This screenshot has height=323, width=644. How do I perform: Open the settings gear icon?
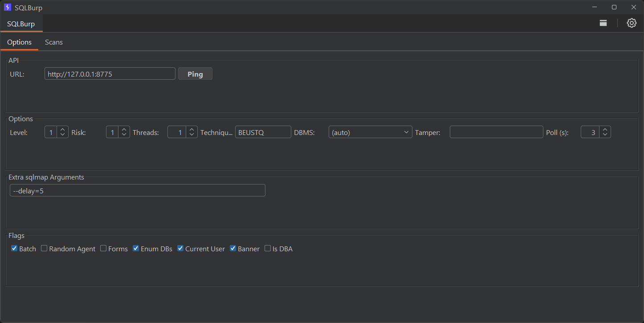click(x=632, y=23)
